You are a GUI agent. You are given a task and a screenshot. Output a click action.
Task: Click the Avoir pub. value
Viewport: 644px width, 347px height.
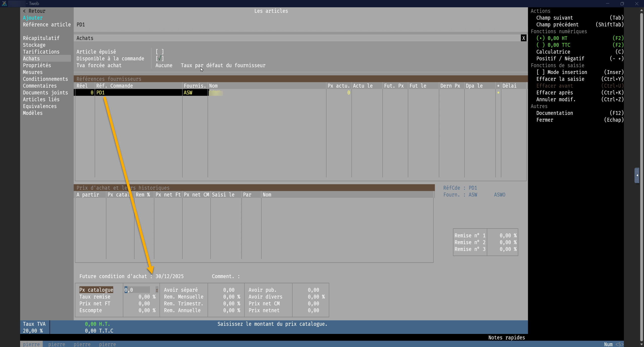coord(313,290)
